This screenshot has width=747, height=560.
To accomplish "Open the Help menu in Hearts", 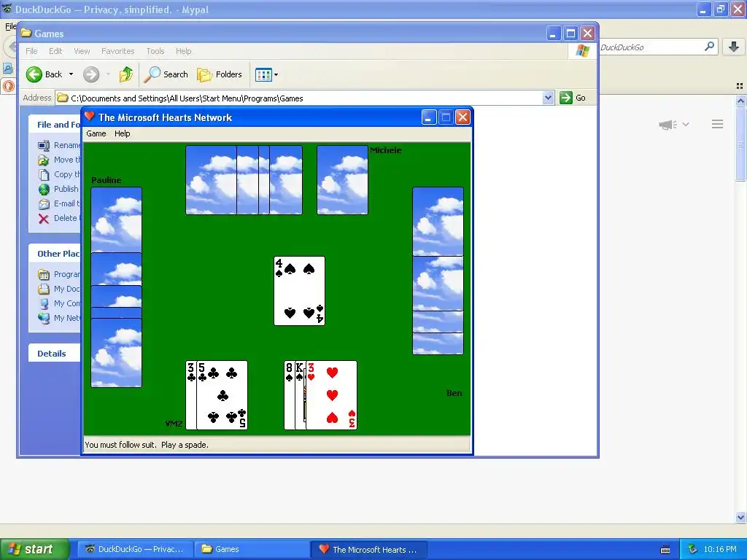I will click(x=122, y=134).
